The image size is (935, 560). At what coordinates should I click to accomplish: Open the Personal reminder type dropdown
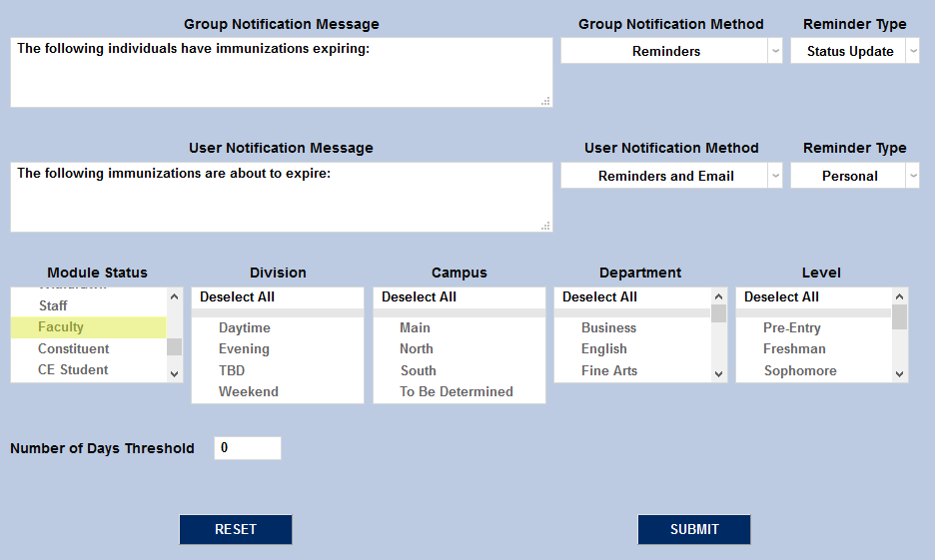(x=854, y=176)
